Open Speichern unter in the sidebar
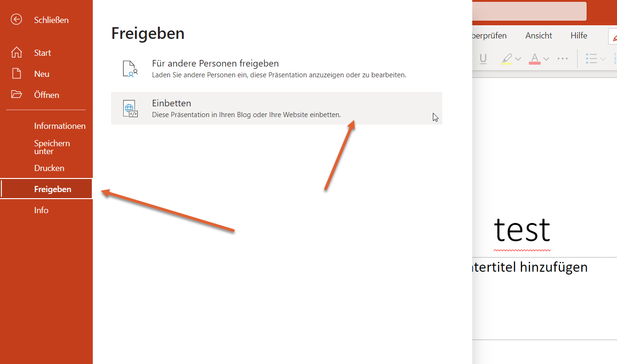Viewport: 617px width, 364px height. click(x=52, y=147)
